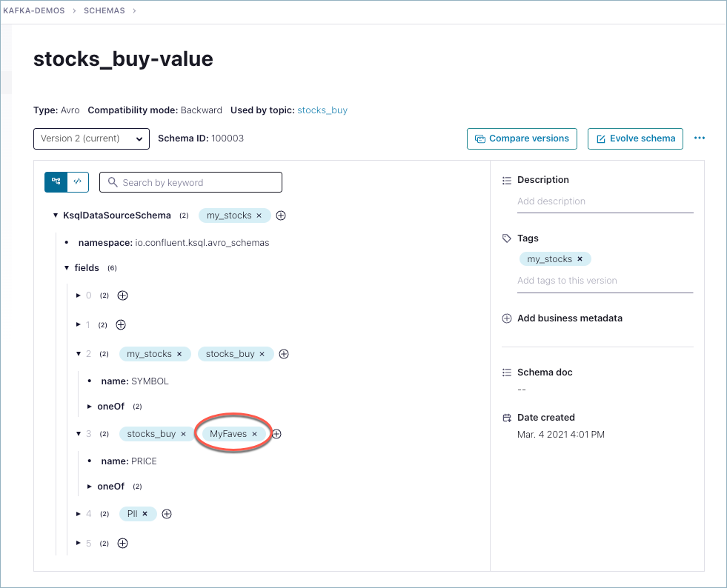Expand oneOf under the SYMBOL field
This screenshot has width=727, height=588.
89,406
